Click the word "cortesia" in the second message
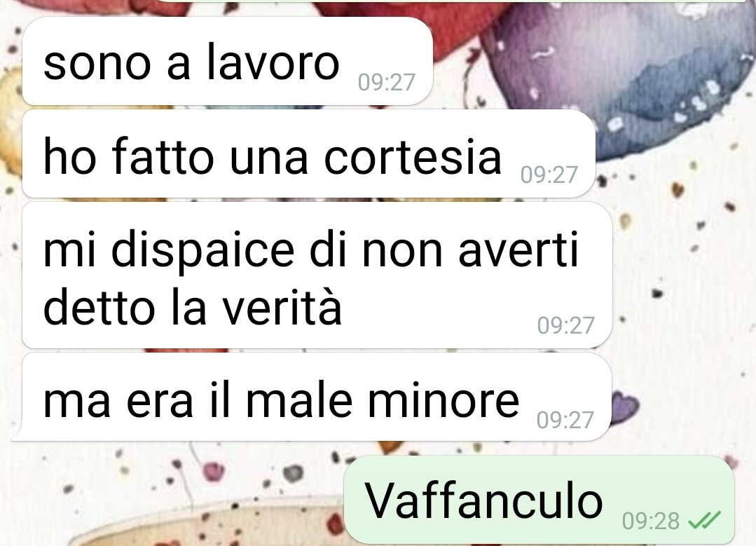Screen dimensions: 756x546 point(413,157)
